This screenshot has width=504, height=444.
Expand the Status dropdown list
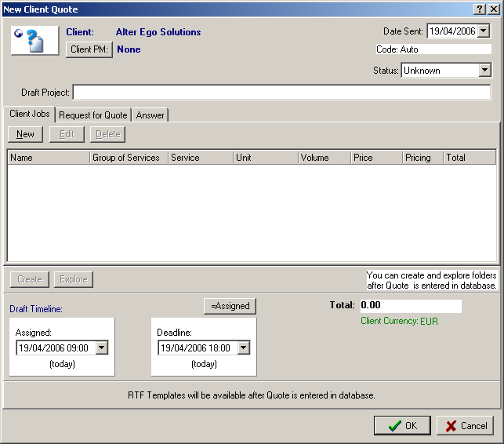(484, 71)
